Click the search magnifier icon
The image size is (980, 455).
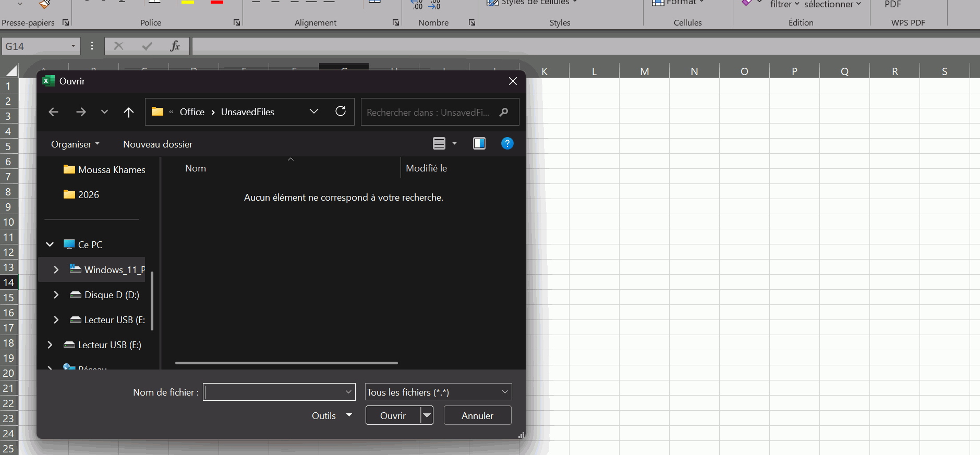point(504,112)
